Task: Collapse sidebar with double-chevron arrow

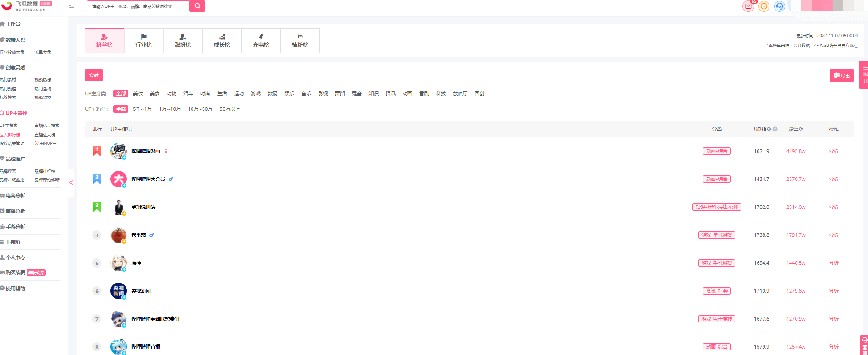Action: [71, 182]
